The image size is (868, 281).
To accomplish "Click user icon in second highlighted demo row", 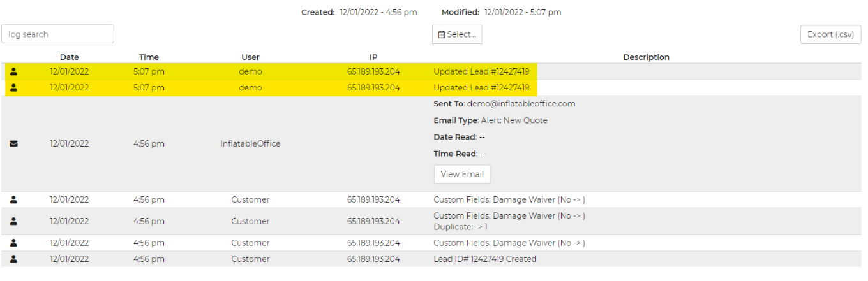I will coord(13,88).
